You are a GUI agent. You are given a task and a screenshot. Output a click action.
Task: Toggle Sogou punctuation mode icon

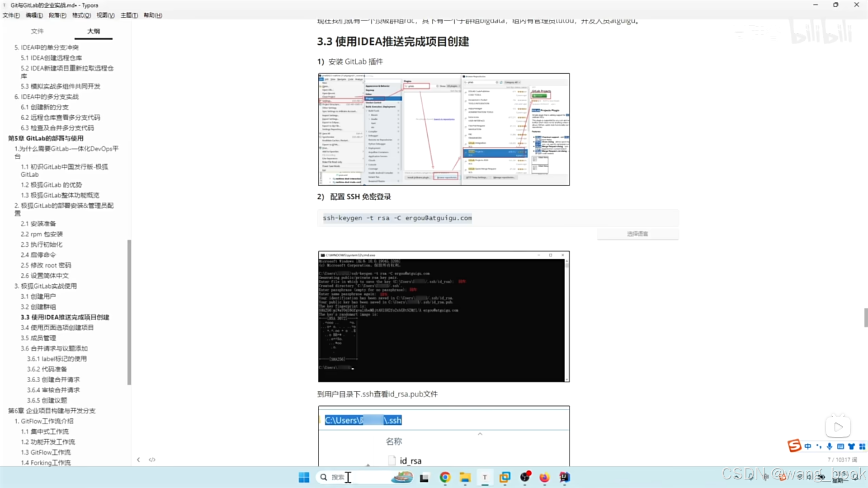pyautogui.click(x=819, y=446)
